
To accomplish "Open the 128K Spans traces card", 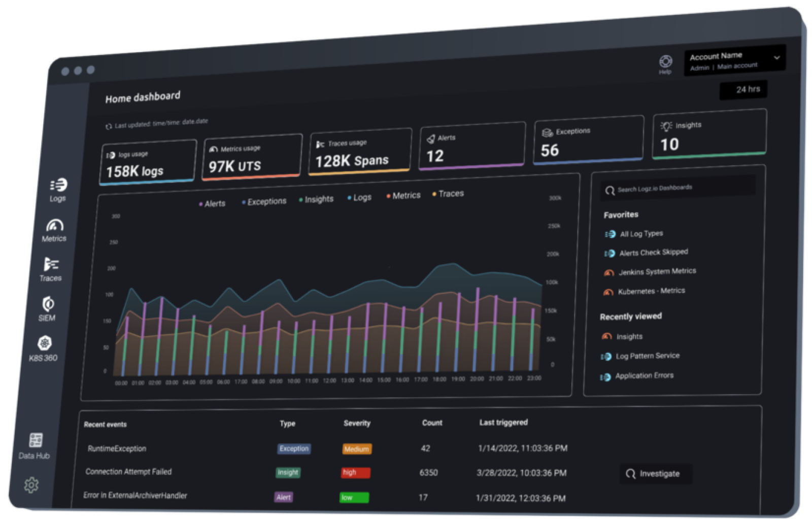I will [360, 152].
